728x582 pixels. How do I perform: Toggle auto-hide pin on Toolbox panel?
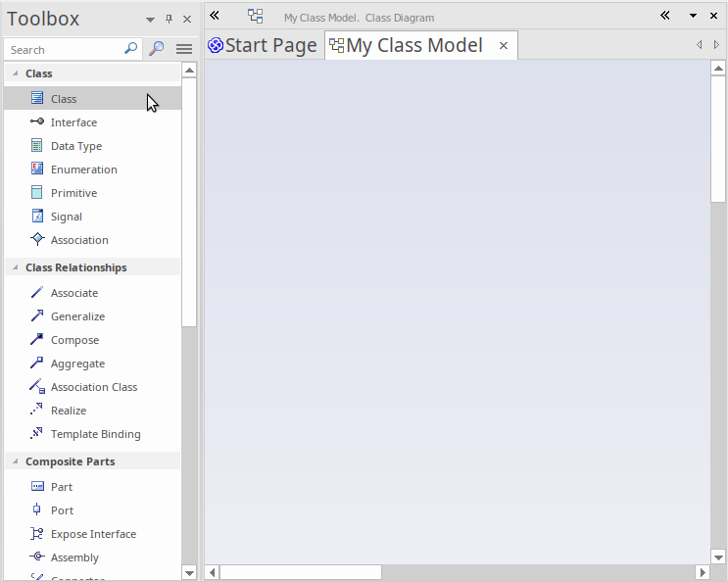(169, 20)
